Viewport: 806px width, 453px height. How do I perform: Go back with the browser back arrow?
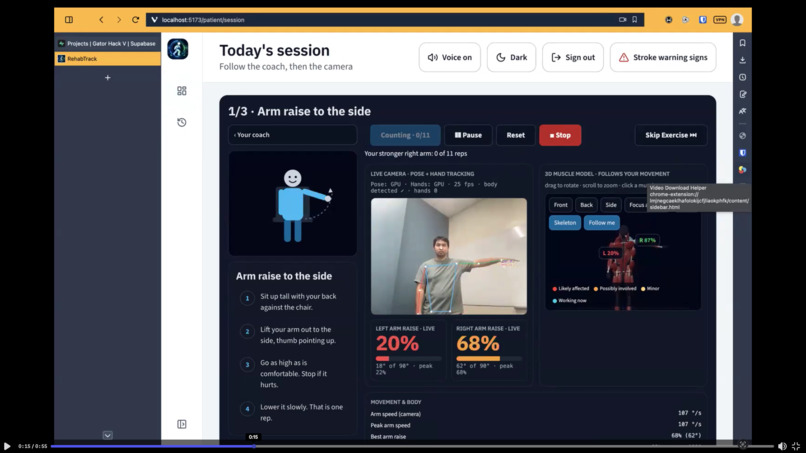(101, 20)
